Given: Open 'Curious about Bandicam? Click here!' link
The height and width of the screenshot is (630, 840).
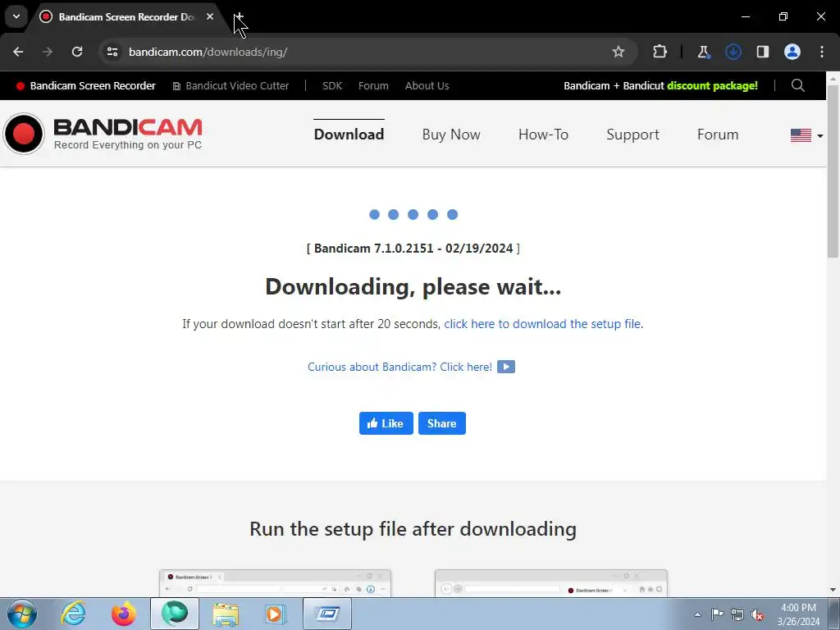Looking at the screenshot, I should coord(399,367).
